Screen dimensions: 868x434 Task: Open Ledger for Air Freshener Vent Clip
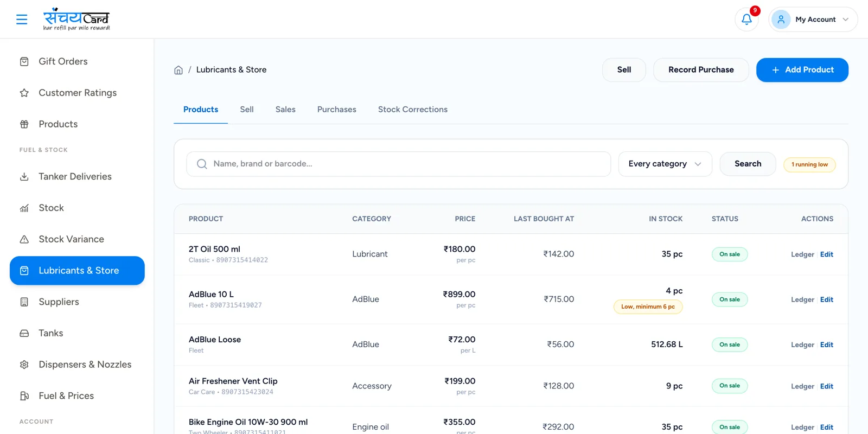(802, 386)
